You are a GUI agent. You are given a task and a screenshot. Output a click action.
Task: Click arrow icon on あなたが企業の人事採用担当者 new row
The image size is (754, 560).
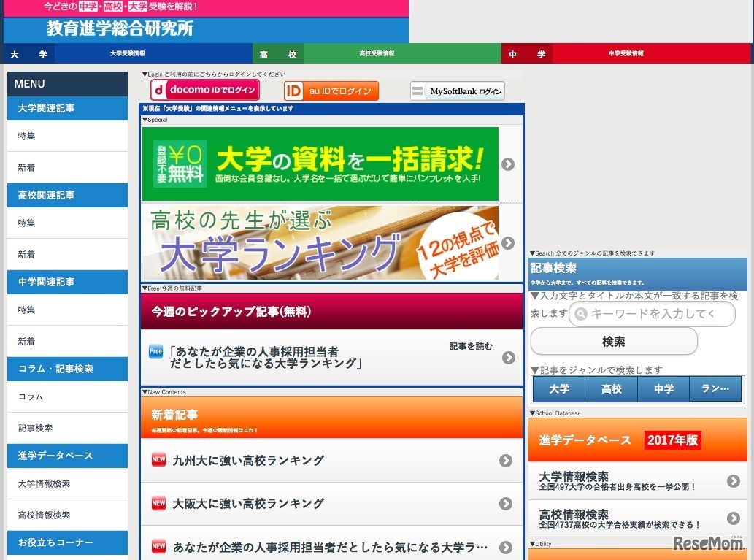pyautogui.click(x=505, y=547)
